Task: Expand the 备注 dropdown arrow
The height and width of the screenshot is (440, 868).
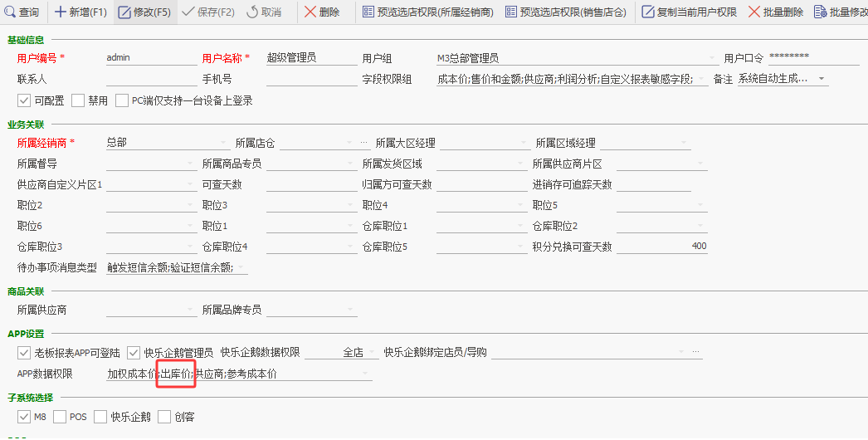Action: [822, 79]
